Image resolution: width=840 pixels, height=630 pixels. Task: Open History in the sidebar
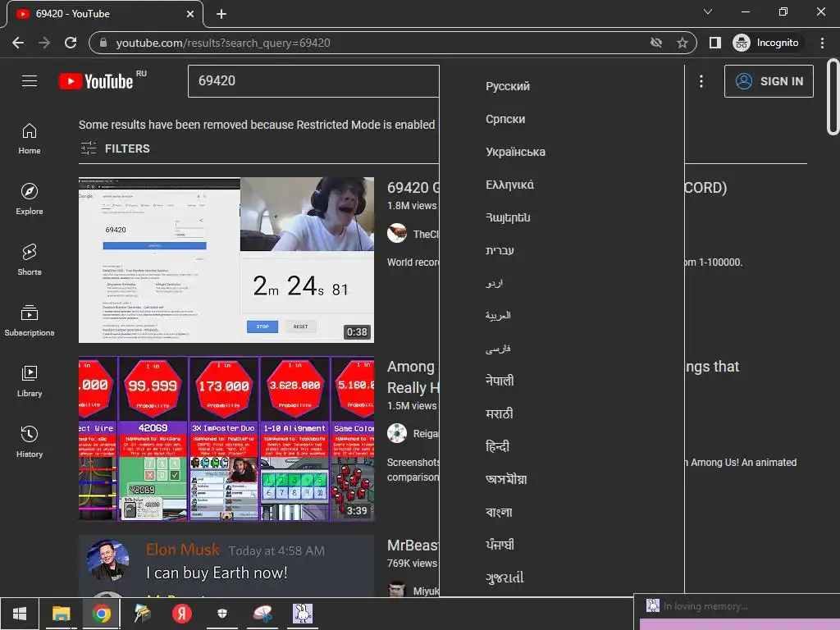pos(30,441)
